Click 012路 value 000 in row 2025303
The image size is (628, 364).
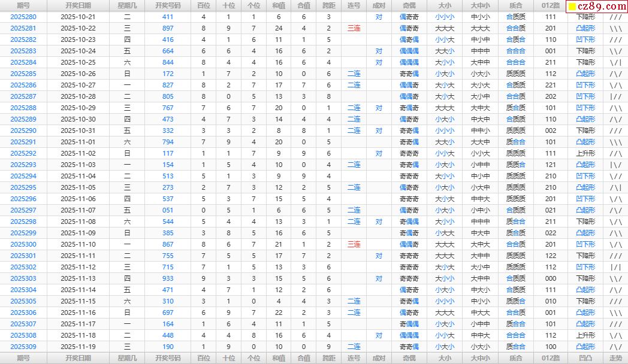tap(550, 278)
